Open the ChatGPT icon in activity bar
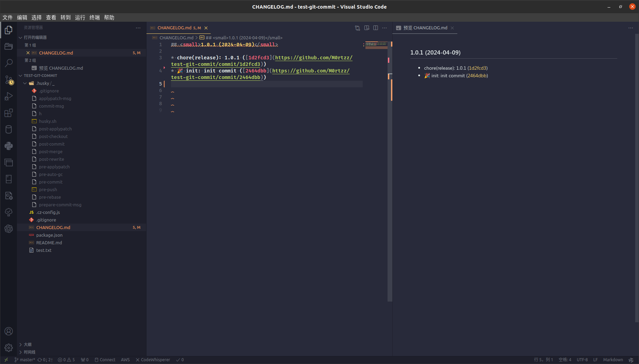639x364 pixels. (9, 228)
